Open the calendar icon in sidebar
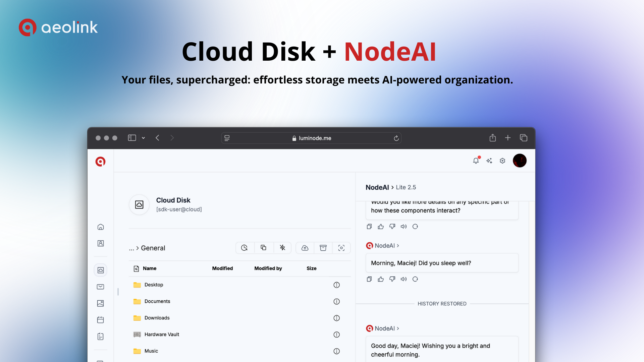The image size is (644, 362). point(100,320)
